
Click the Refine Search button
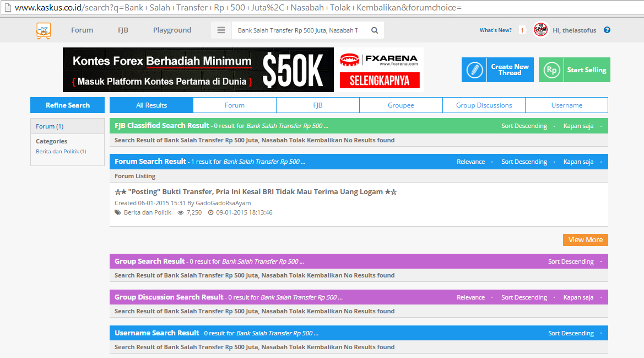(67, 105)
